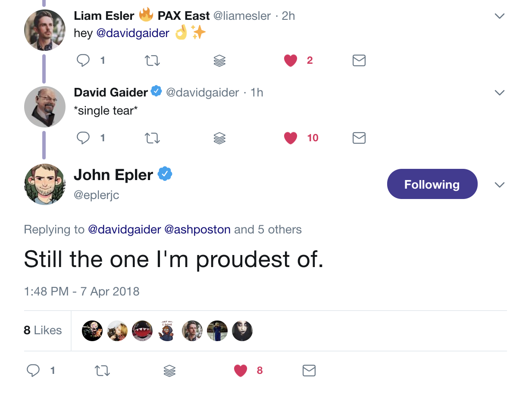
Task: Open more options chevron on Liam Esler's tweet
Action: (499, 16)
